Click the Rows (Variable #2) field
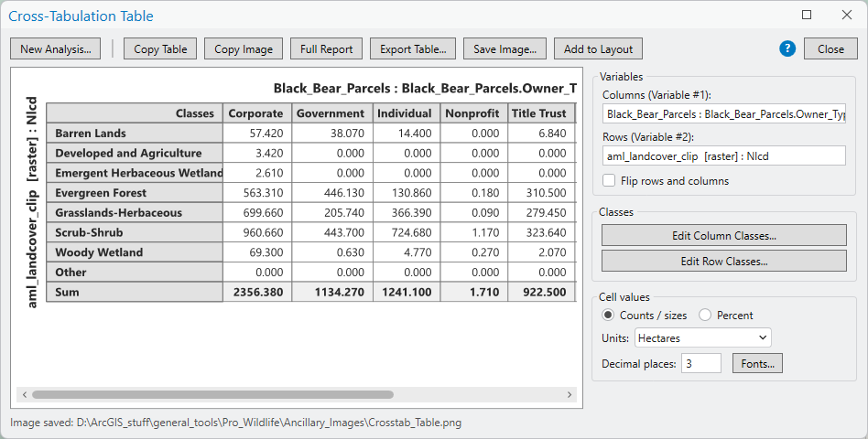Screen dimensions: 868x439 (x=724, y=155)
